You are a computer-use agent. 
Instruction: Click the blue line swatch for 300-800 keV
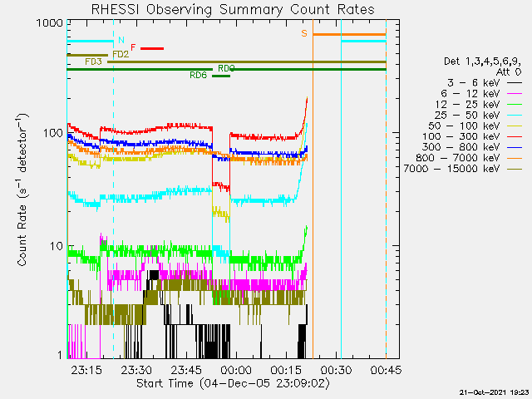(515, 147)
